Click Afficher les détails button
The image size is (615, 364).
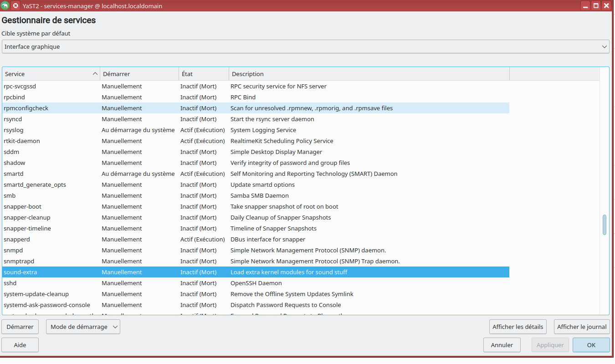click(x=518, y=327)
